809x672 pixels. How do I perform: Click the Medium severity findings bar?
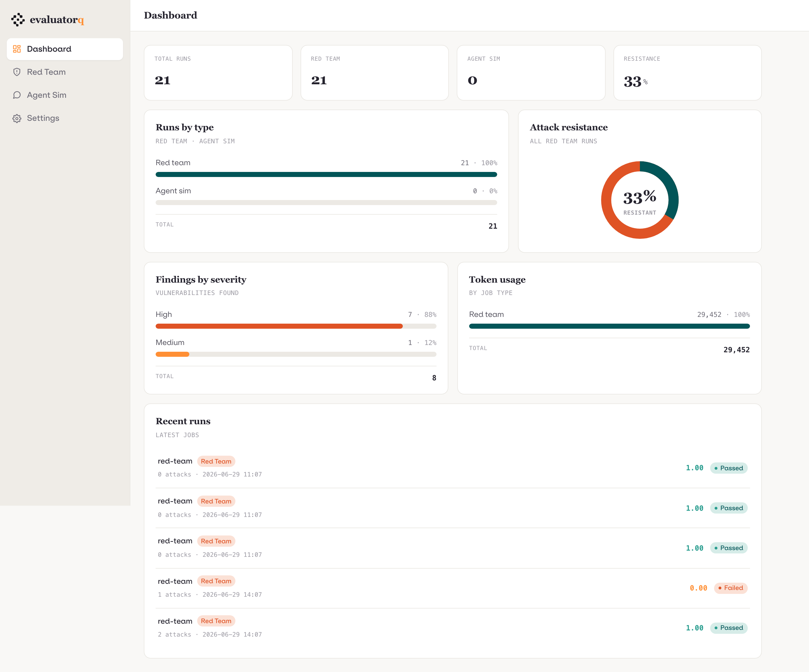[x=296, y=355]
